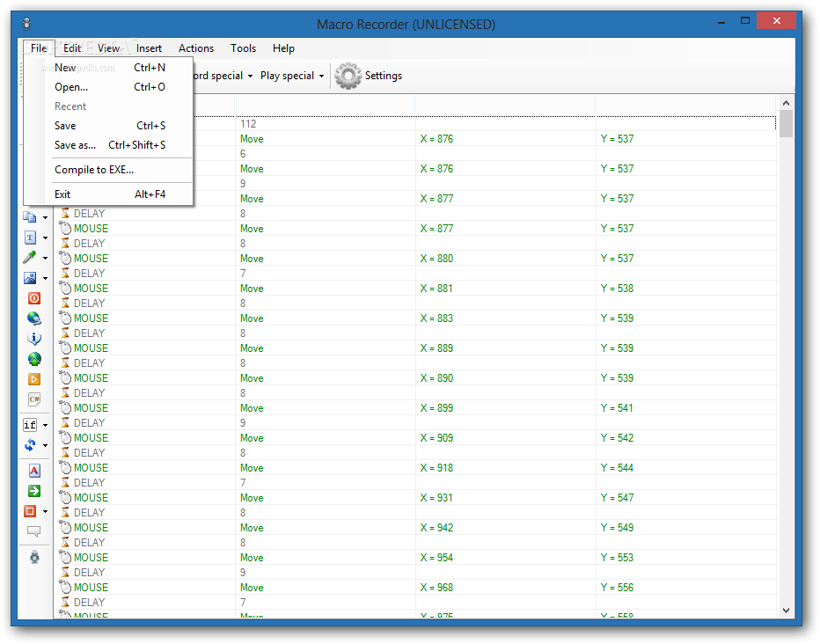The width and height of the screenshot is (820, 644).
Task: Choose New from the File menu
Action: click(110, 68)
